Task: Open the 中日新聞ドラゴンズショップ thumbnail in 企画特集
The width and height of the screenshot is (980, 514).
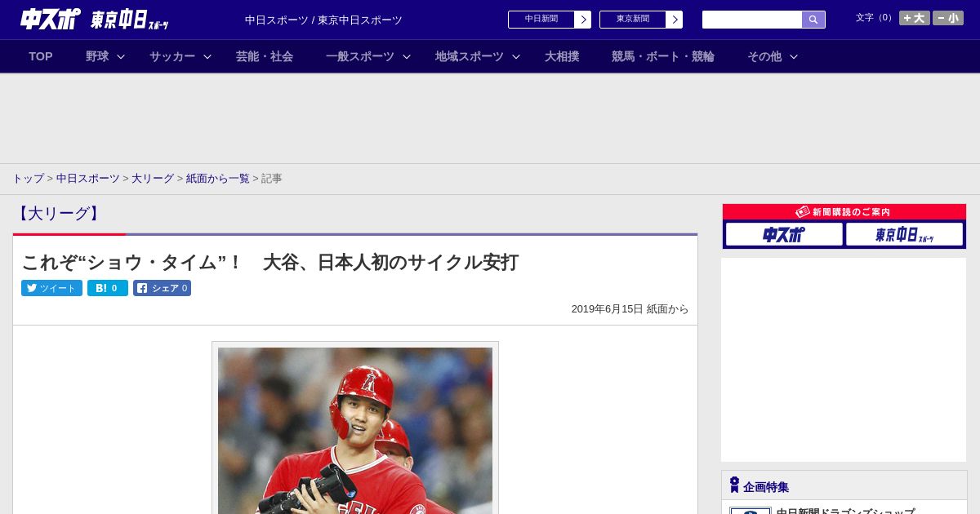Action: tap(751, 511)
